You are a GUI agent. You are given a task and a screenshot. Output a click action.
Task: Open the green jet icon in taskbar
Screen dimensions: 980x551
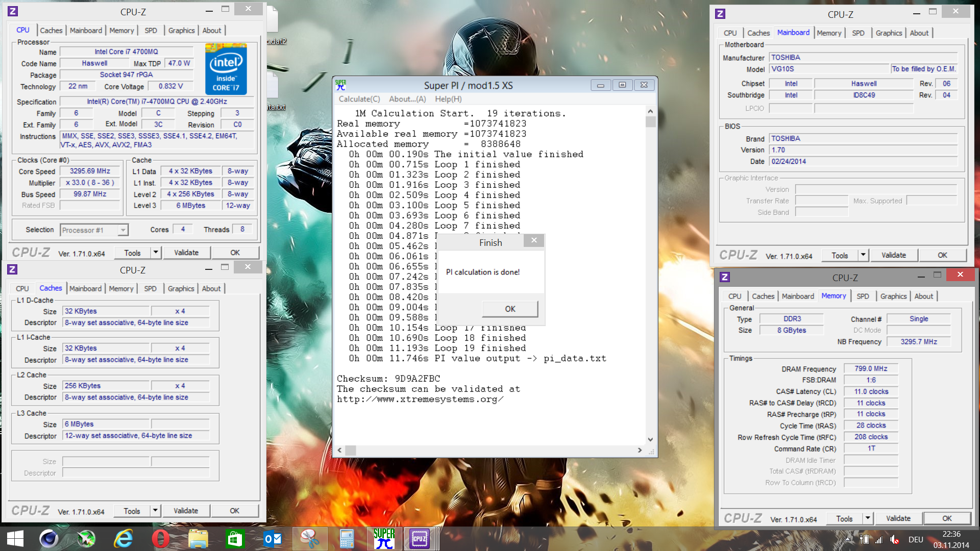pyautogui.click(x=86, y=539)
